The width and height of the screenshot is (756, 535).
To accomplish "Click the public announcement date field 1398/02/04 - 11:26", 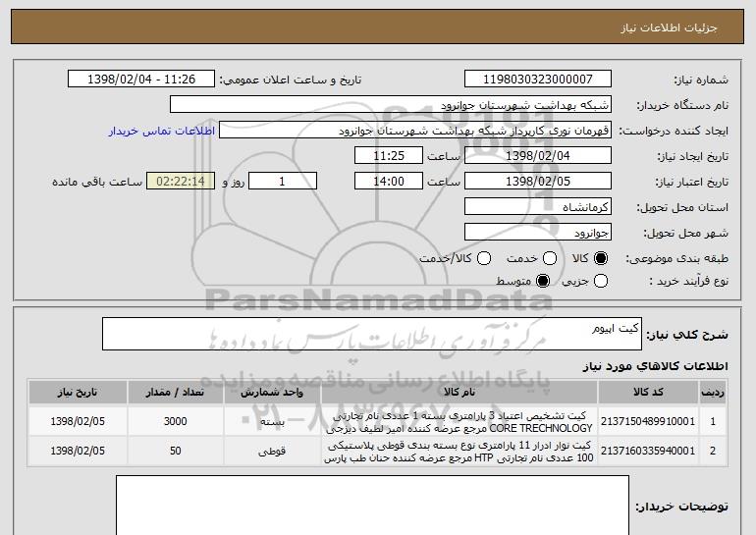I will coord(141,80).
